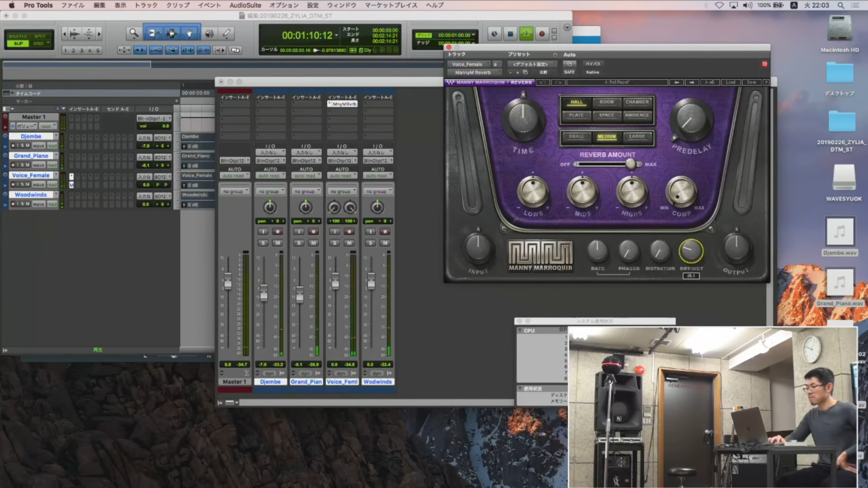
Task: Click the Waves previous preset left arrow
Action: coord(676,82)
